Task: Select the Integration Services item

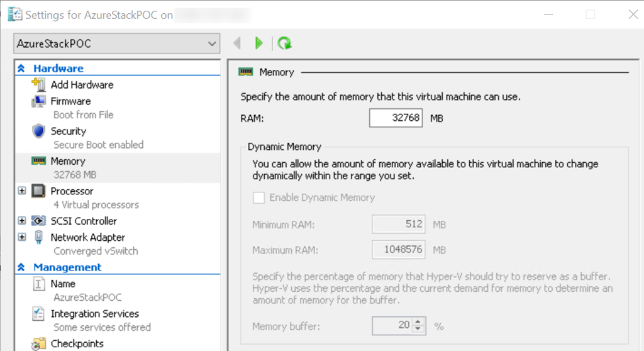Action: [x=95, y=314]
